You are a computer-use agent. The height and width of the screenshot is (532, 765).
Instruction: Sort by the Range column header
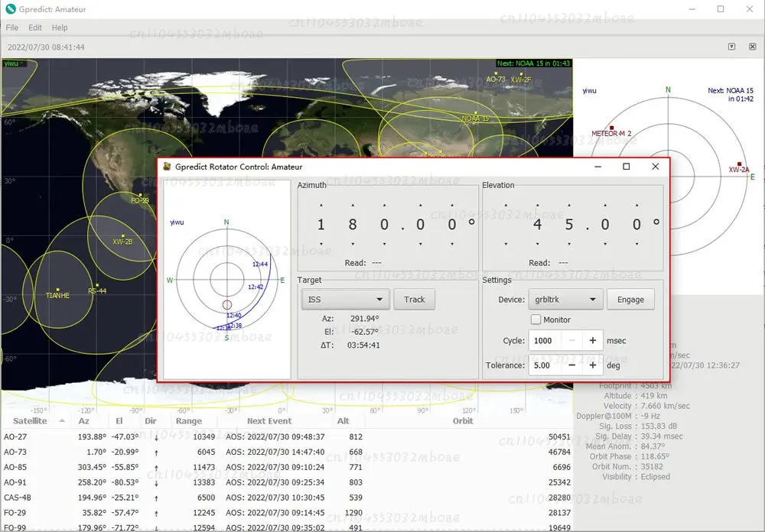coord(189,421)
